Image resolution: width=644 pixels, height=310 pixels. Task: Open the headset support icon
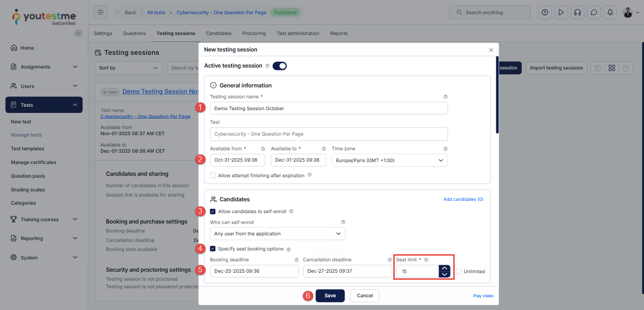(x=577, y=13)
